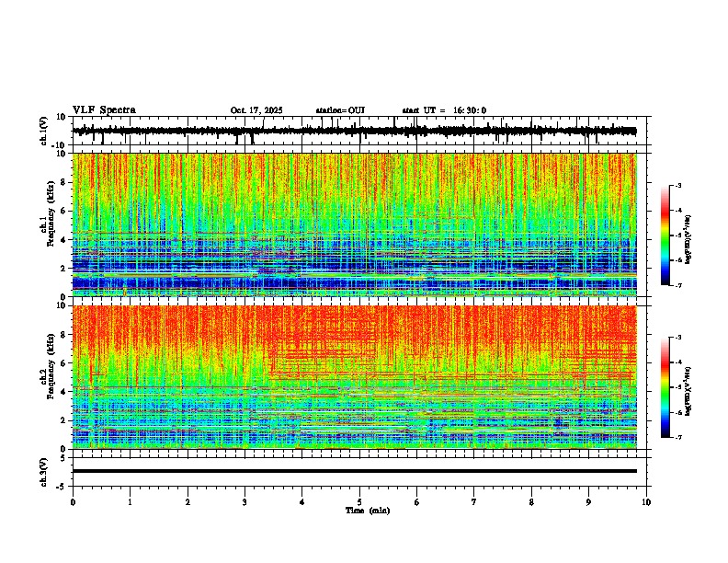Click the ch.2 color scale bar
The height and width of the screenshot is (563, 728).
click(665, 387)
